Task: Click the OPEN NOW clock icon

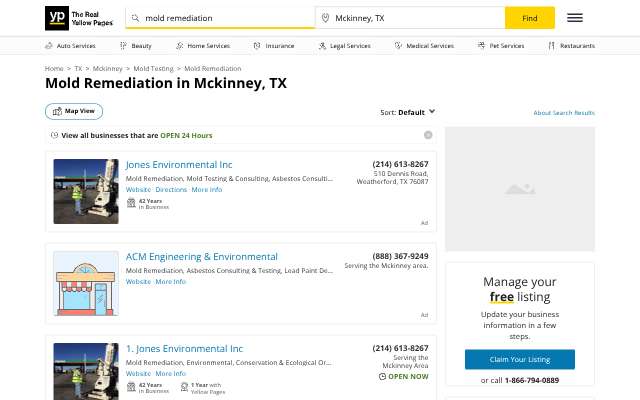Action: click(x=382, y=376)
